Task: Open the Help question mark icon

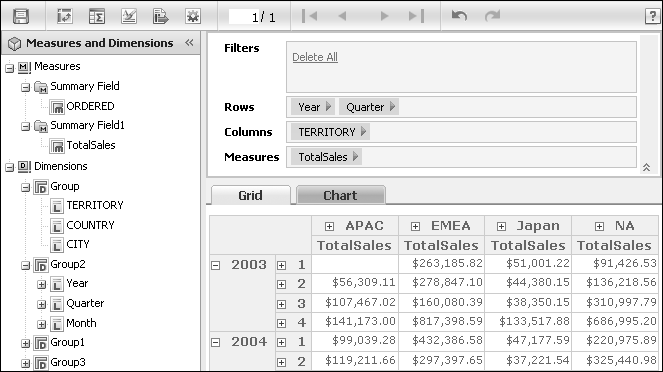Action: [x=652, y=16]
